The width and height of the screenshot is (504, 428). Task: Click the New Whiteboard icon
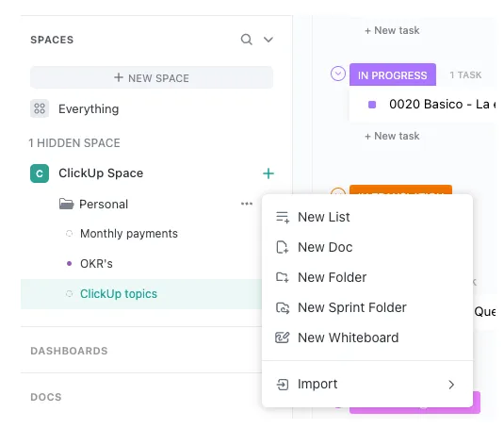click(x=283, y=337)
